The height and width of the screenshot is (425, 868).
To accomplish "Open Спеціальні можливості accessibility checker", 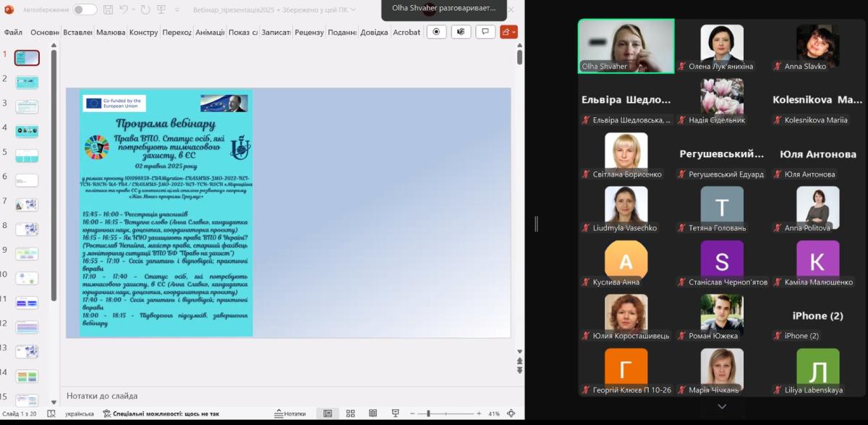I will click(161, 413).
